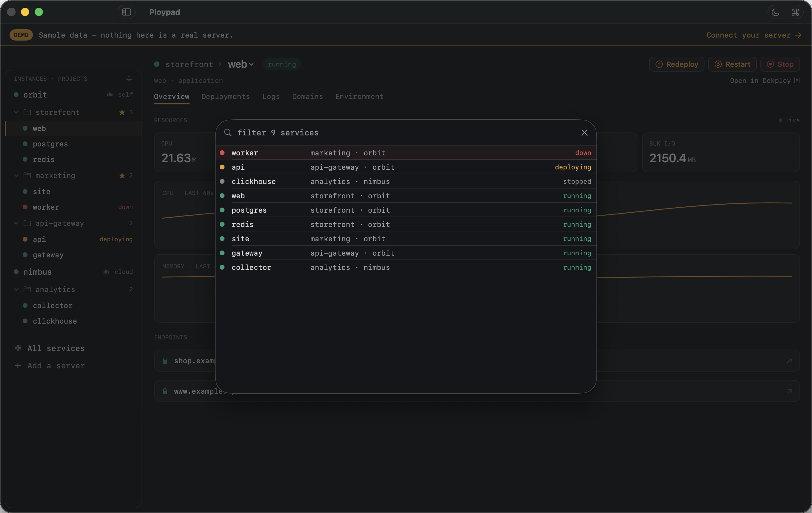Click the api-gateway folder icon
Screen dimensions: 812x513
(27, 223)
